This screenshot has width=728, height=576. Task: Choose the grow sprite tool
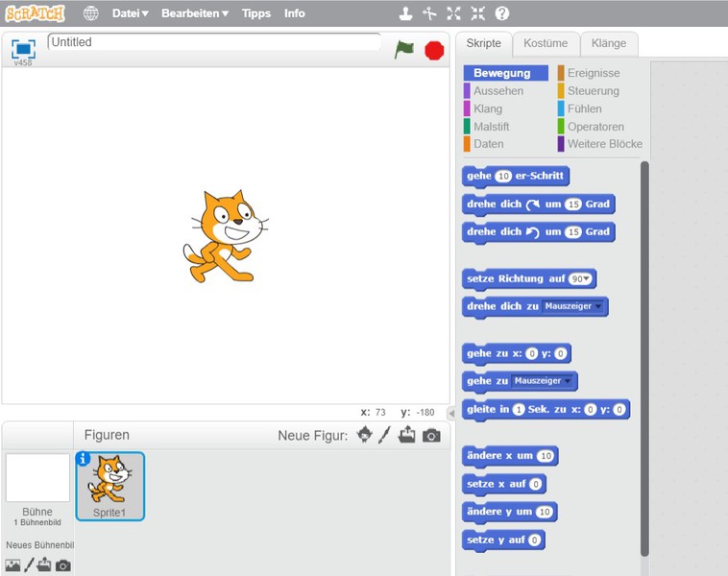pos(453,13)
